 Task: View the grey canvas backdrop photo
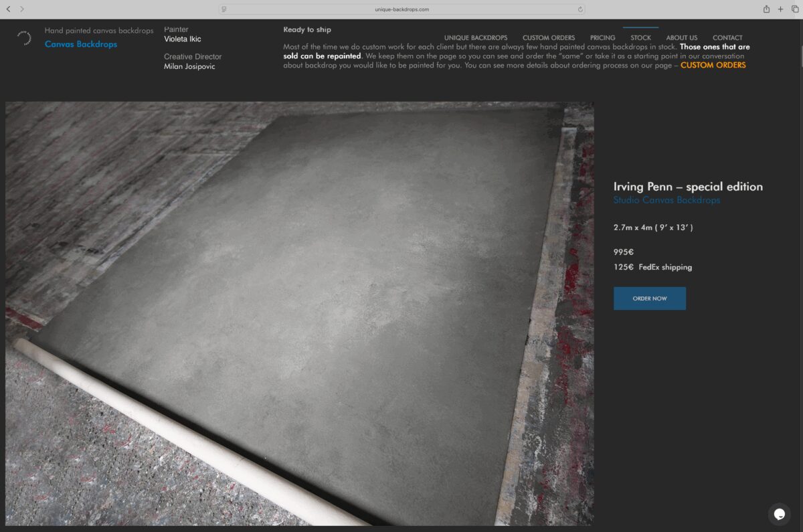[299, 313]
